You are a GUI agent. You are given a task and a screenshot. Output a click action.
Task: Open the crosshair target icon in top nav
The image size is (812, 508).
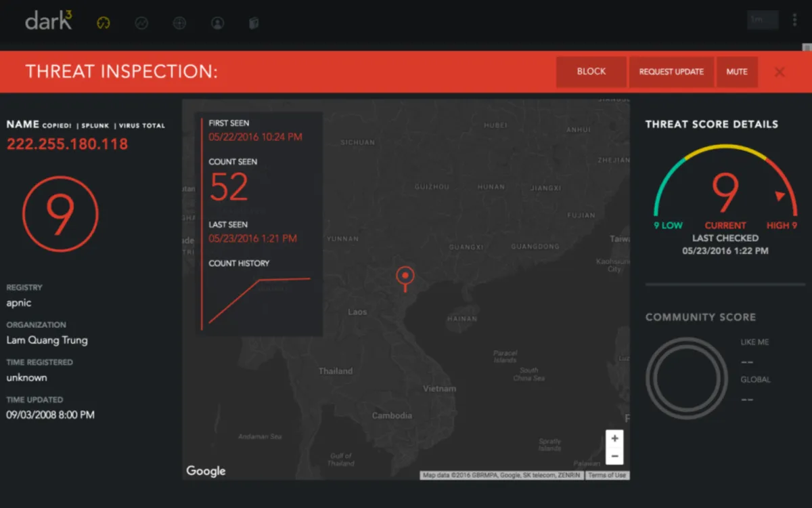(179, 22)
